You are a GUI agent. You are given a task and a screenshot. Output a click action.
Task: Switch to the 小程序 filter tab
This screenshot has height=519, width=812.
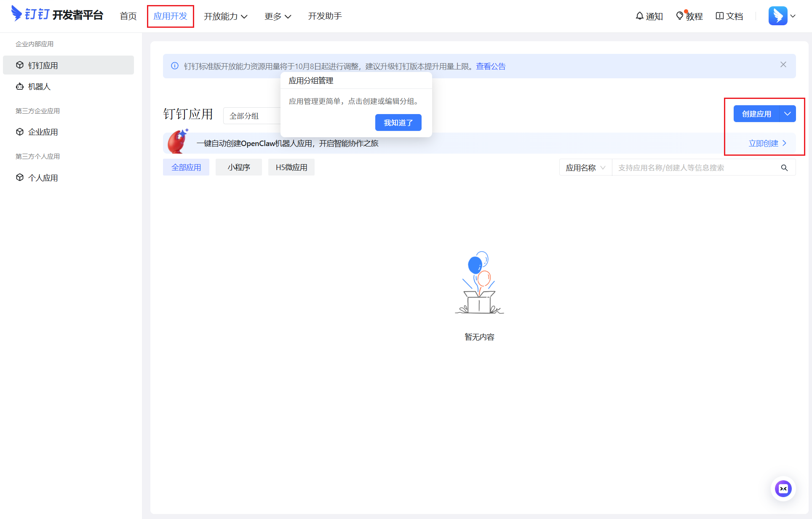click(x=238, y=167)
